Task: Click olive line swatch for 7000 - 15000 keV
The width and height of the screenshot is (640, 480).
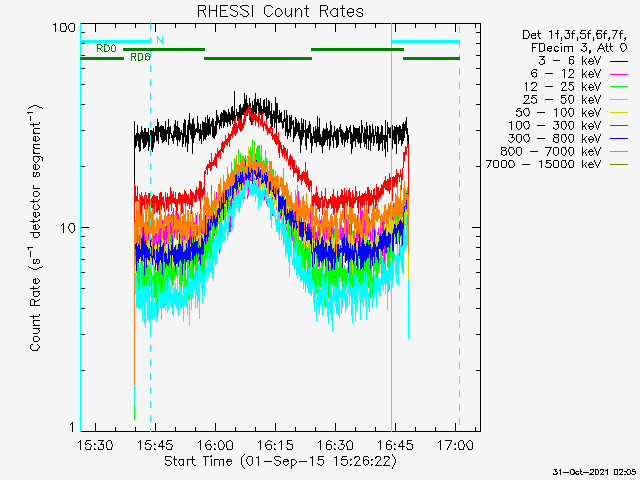Action: click(619, 164)
